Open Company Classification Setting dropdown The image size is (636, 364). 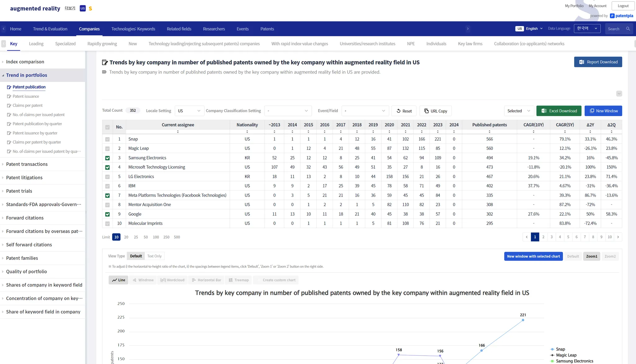click(x=288, y=111)
